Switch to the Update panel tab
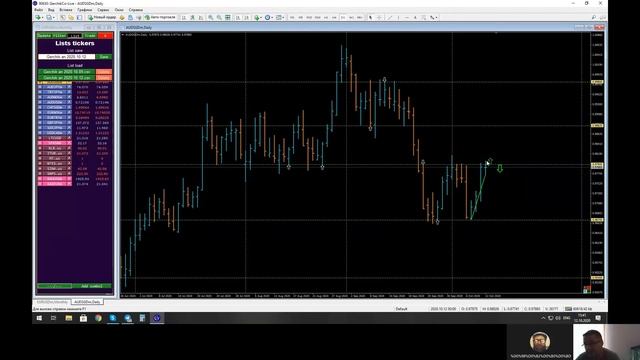Viewport: 640px width, 360px height. (x=44, y=36)
